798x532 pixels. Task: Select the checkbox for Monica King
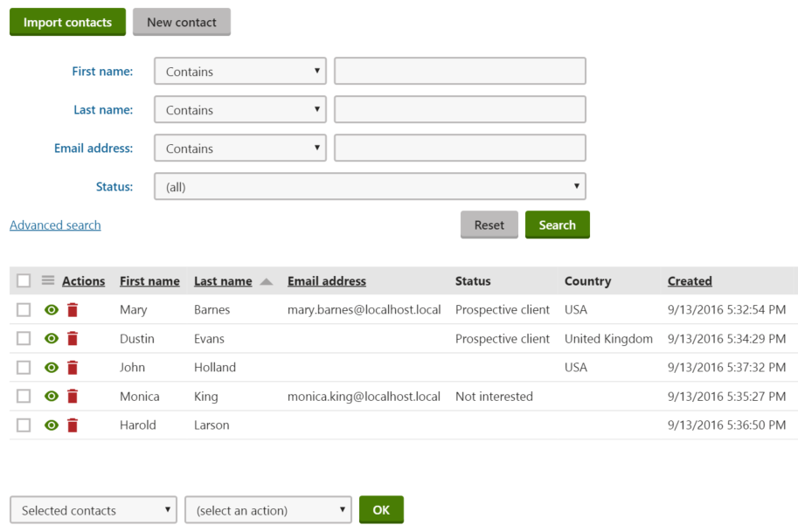pyautogui.click(x=24, y=396)
